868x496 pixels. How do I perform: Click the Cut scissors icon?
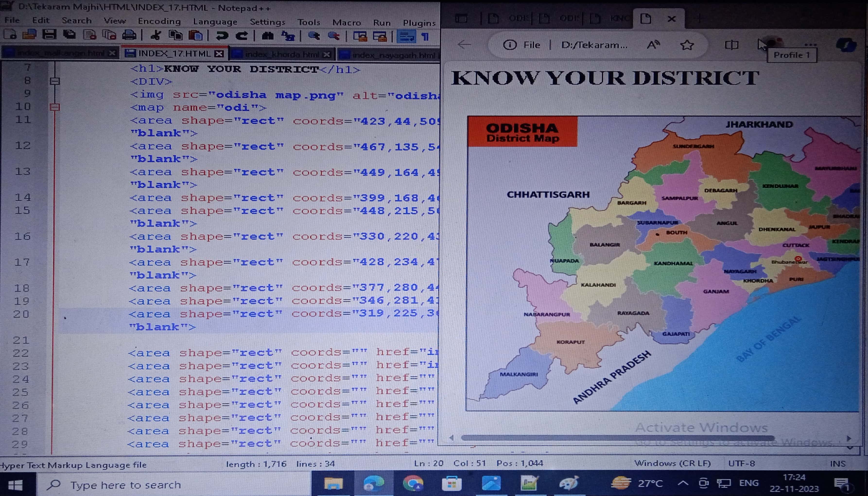coord(156,35)
